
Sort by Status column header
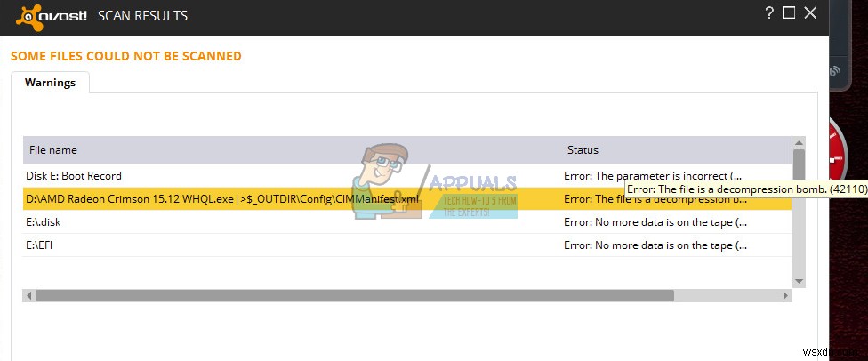click(583, 150)
